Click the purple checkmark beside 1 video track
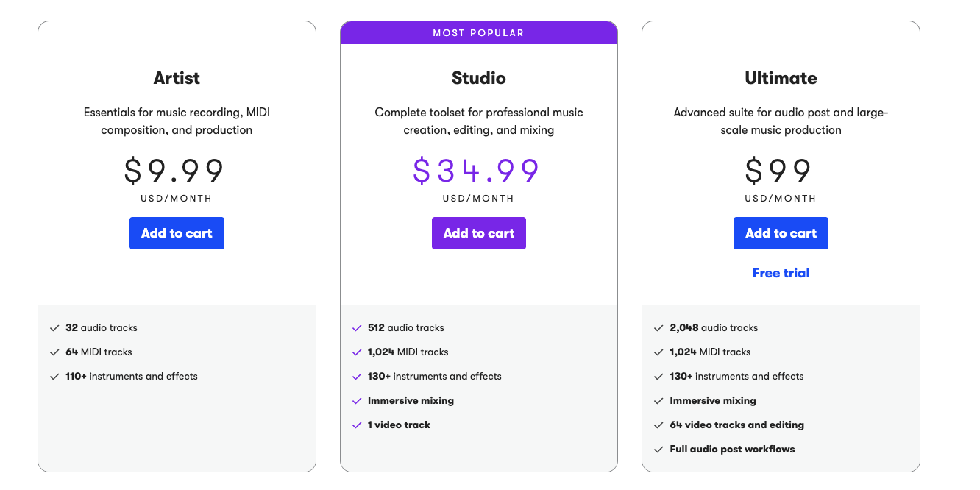Screen dimensions: 980x490 [x=357, y=425]
